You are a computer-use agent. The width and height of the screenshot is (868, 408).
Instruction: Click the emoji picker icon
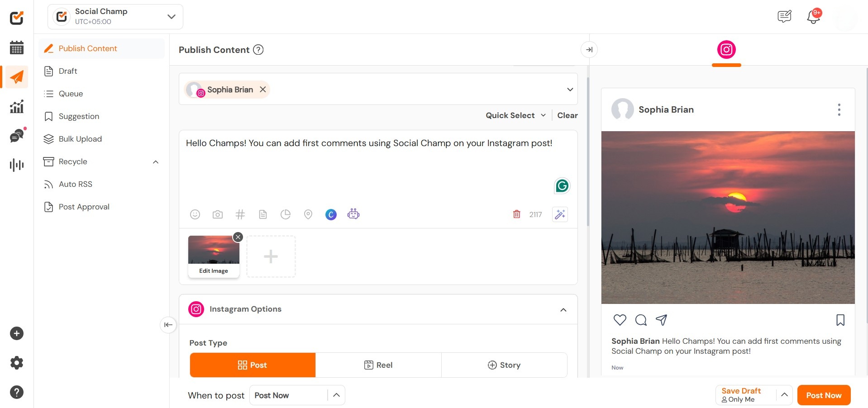[x=195, y=214]
